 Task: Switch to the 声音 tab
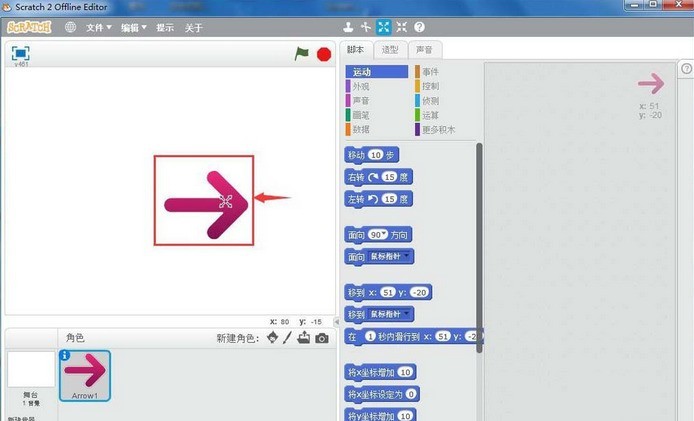424,49
